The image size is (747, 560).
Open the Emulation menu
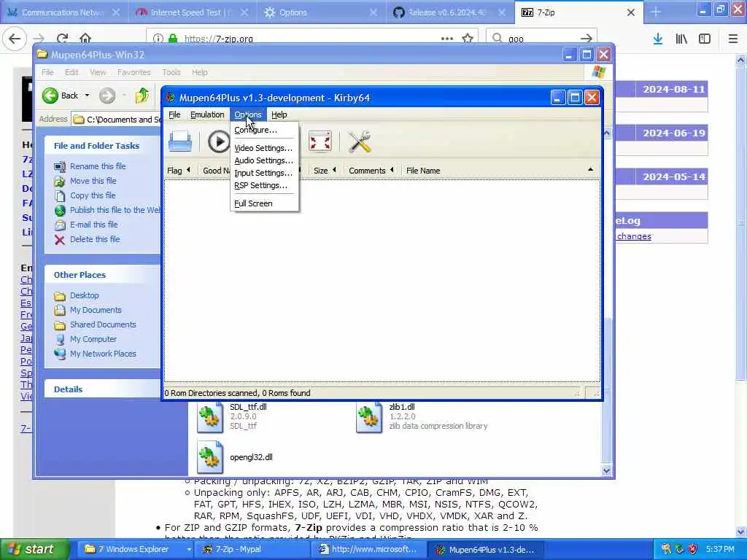(207, 114)
